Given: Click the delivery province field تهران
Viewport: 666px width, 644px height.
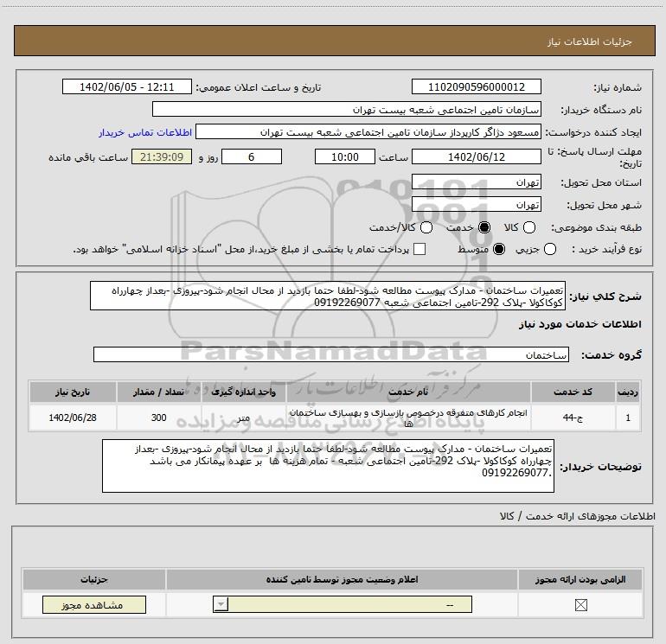Looking at the screenshot, I should pyautogui.click(x=476, y=182).
